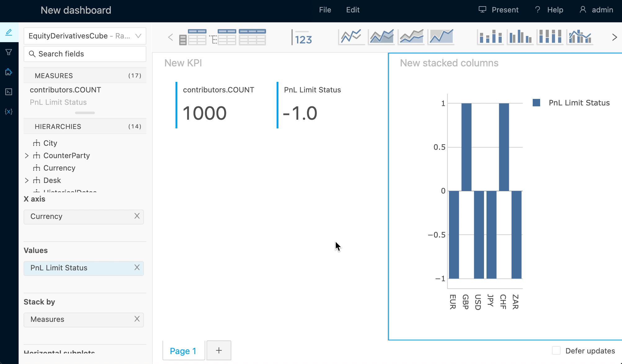This screenshot has height=364, width=622.
Task: Click the Present button in toolbar
Action: point(499,10)
